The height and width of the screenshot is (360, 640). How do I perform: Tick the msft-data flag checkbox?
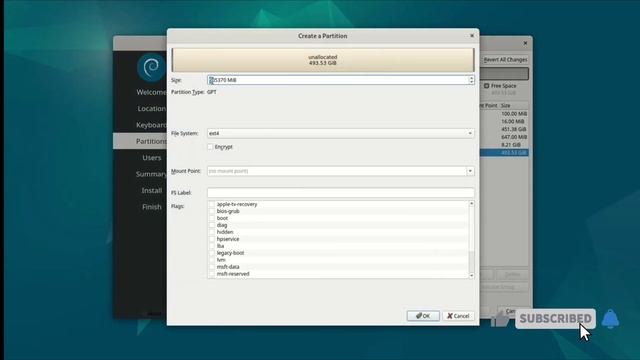coord(211,267)
